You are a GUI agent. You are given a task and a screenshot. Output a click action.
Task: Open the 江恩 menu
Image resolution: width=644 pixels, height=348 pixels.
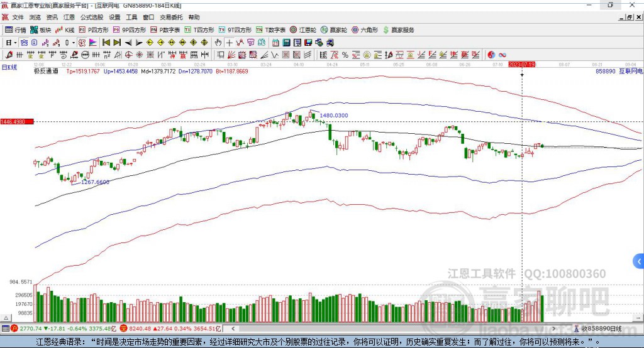pos(69,17)
